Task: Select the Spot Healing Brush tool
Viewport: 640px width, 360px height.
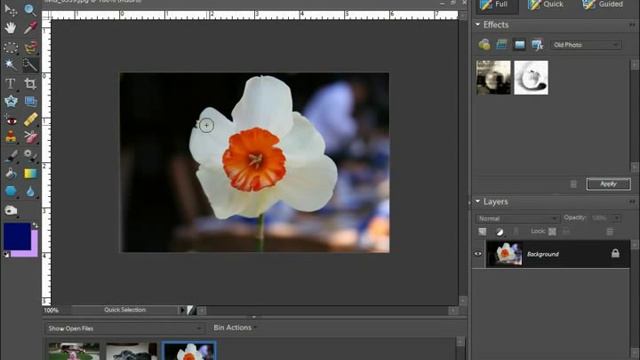Action: (x=31, y=120)
